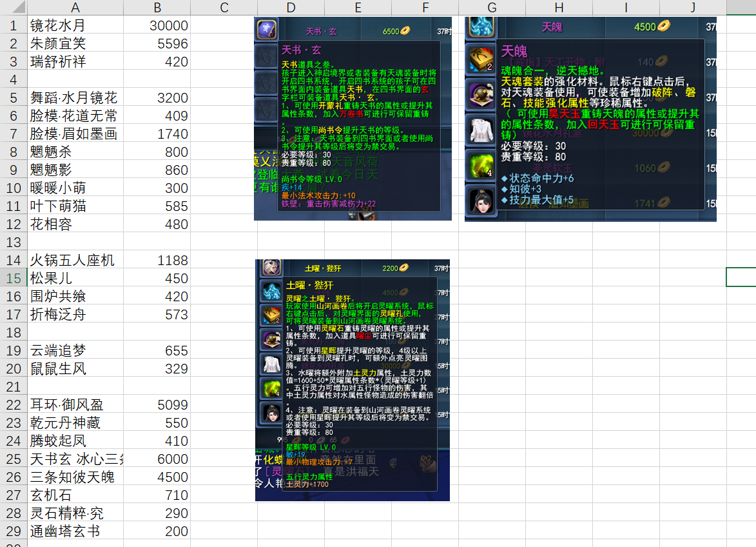The width and height of the screenshot is (756, 547).
Task: Click the cell with value 1188
Action: [x=157, y=261]
